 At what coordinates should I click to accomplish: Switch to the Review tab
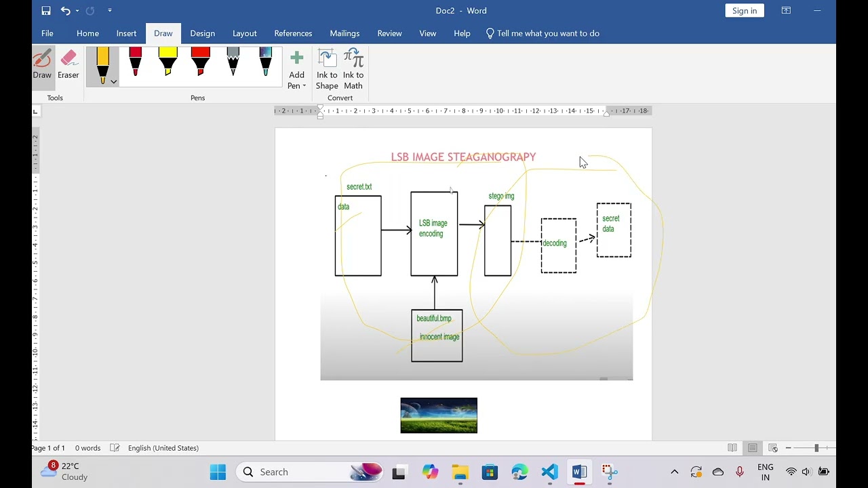click(389, 33)
